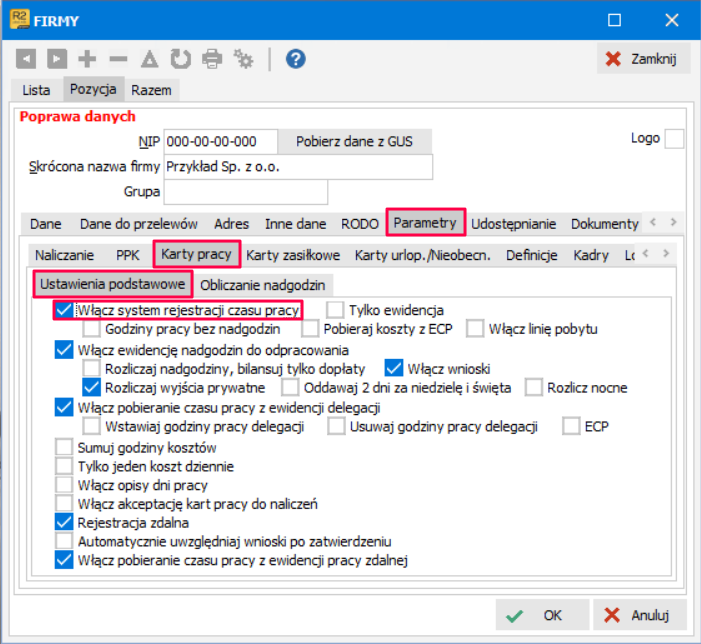Open the Dane tab

click(x=46, y=224)
